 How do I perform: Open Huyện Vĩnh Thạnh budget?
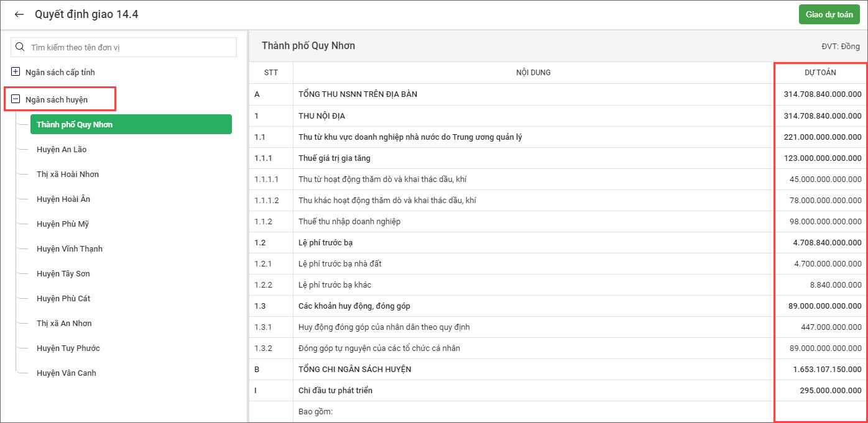pos(70,248)
